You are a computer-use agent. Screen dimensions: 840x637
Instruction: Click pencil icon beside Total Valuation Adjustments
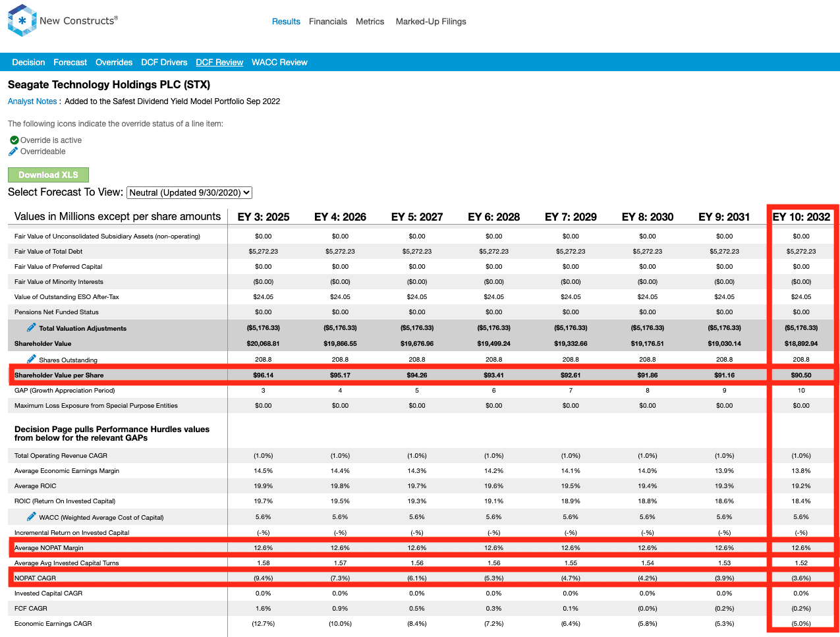coord(31,327)
